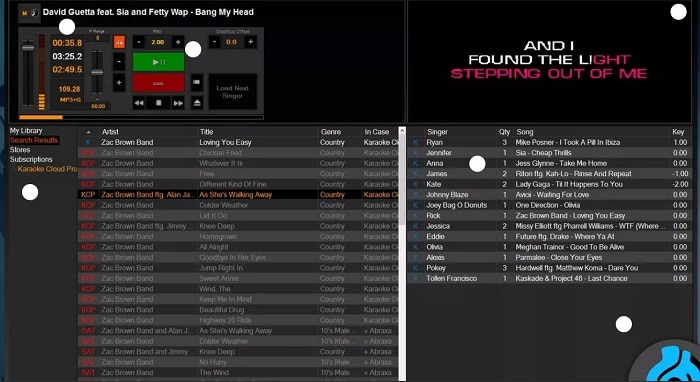Viewport: 700px width, 382px height.
Task: Click the green play/pause button
Action: [x=158, y=62]
